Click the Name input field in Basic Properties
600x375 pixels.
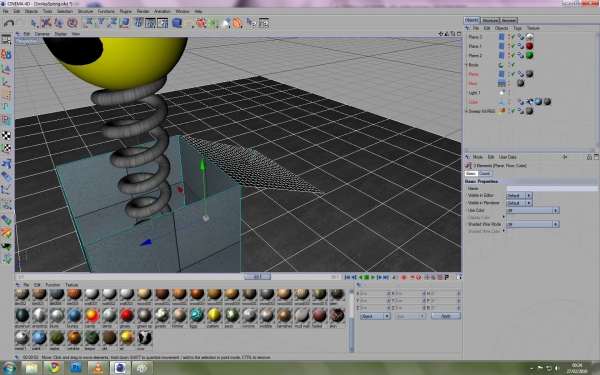(552, 188)
